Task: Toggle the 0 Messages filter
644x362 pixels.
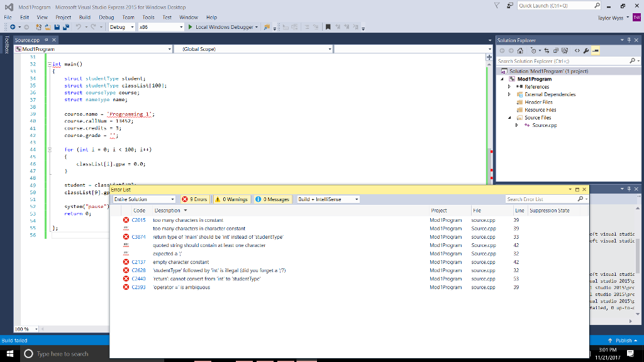Action: point(274,199)
